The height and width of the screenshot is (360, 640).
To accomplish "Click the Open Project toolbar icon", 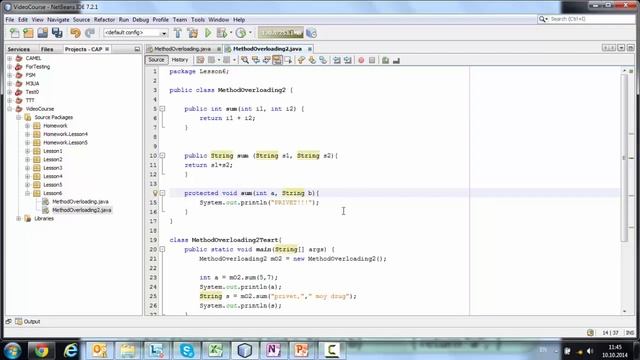I will (x=42, y=33).
